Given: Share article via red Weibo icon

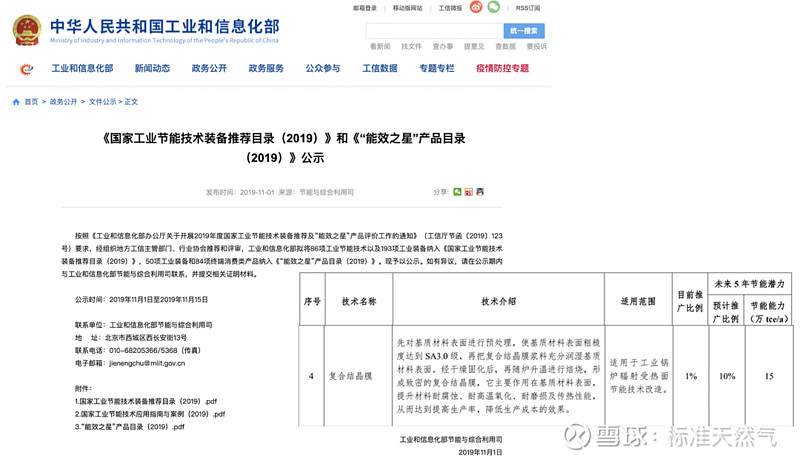Looking at the screenshot, I should click(468, 192).
